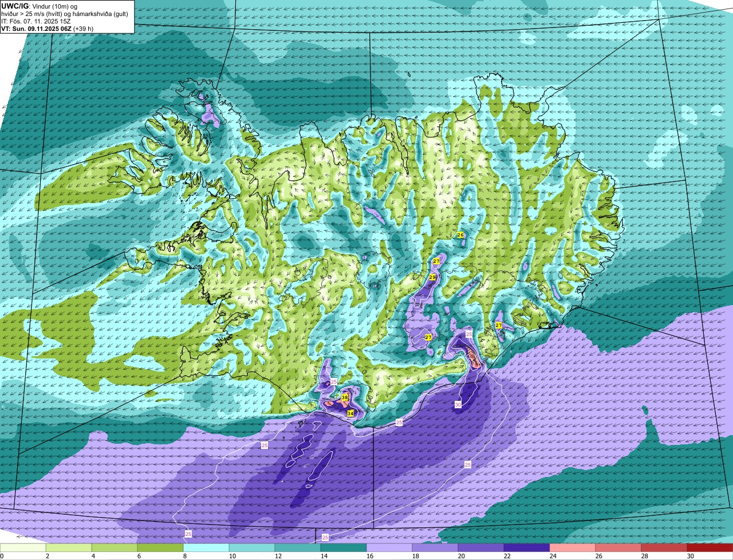Click the 4–6 m/s light green legend swatch
The image size is (733, 560).
click(115, 547)
